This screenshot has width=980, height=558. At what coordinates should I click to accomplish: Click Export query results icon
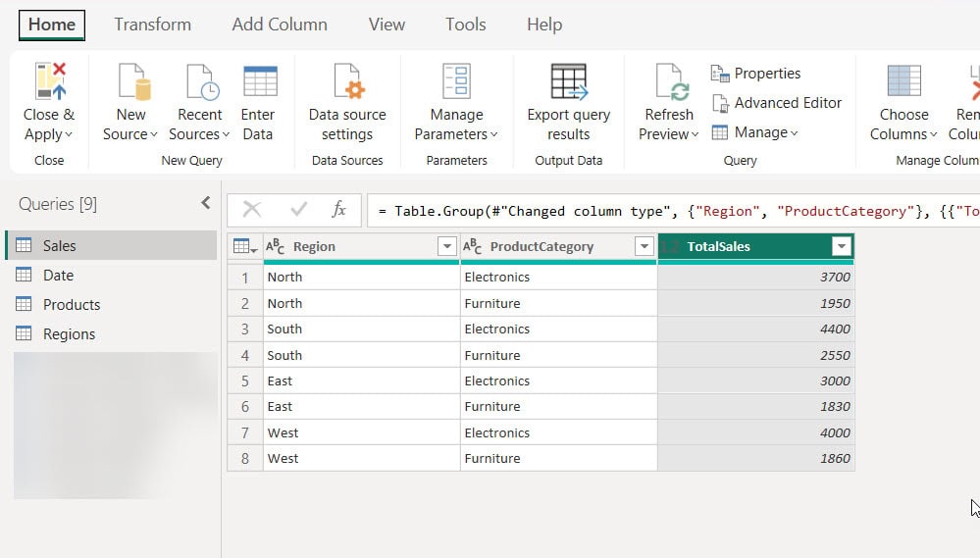569,81
